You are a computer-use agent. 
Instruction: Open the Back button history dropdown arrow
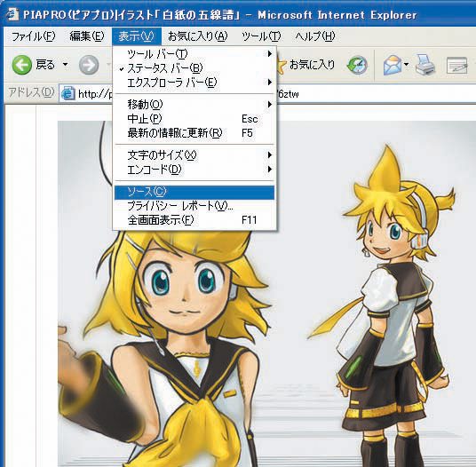(65, 65)
